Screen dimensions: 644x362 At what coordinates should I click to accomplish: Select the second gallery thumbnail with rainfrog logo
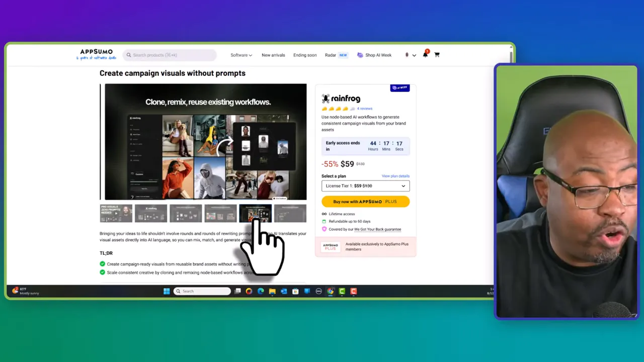[151, 213]
